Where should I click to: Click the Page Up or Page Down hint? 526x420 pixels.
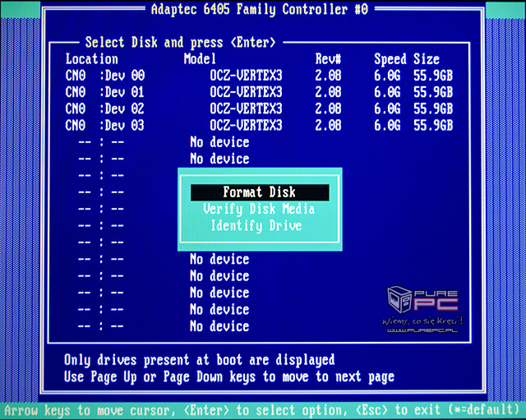(x=229, y=377)
